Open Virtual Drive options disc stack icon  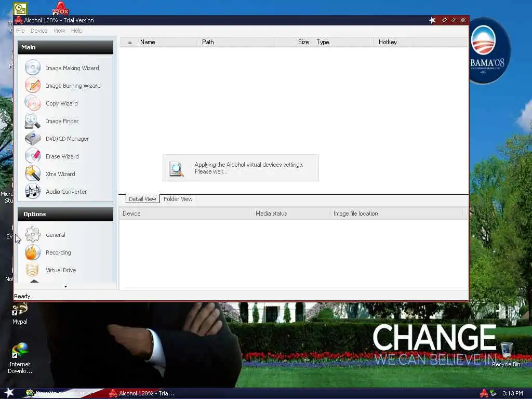pyautogui.click(x=33, y=270)
